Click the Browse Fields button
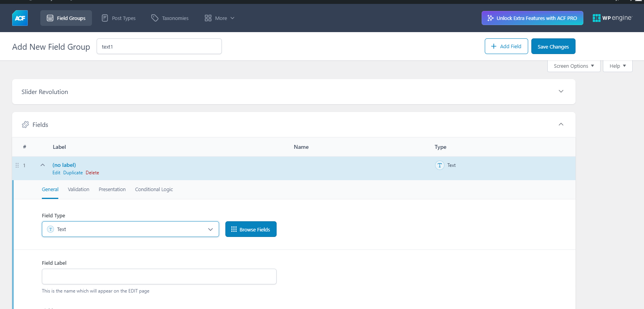This screenshot has width=644, height=309. tap(251, 229)
